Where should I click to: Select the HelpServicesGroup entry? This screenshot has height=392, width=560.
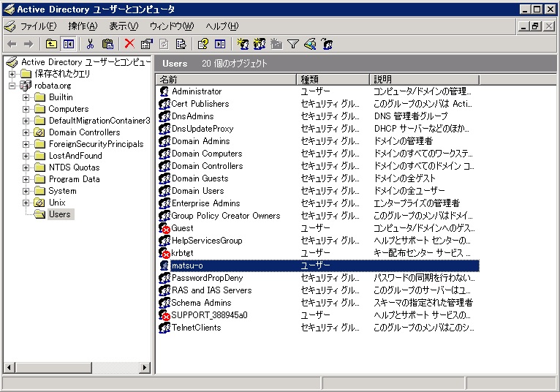[207, 241]
